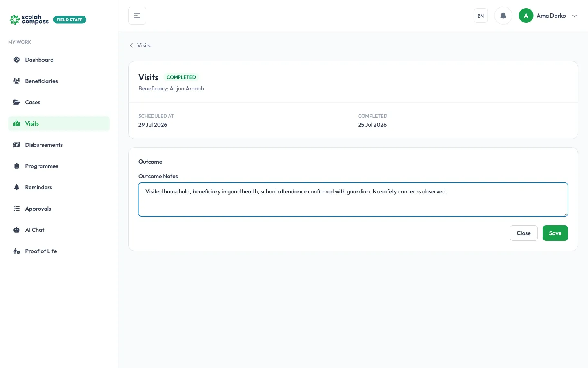Viewport: 588px width, 368px height.
Task: Select the highlighted Visits sidebar item
Action: (x=59, y=123)
